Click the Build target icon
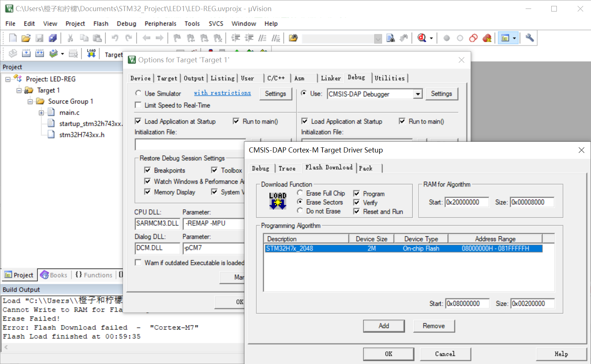Viewport: 591px width, 364px height. 26,53
